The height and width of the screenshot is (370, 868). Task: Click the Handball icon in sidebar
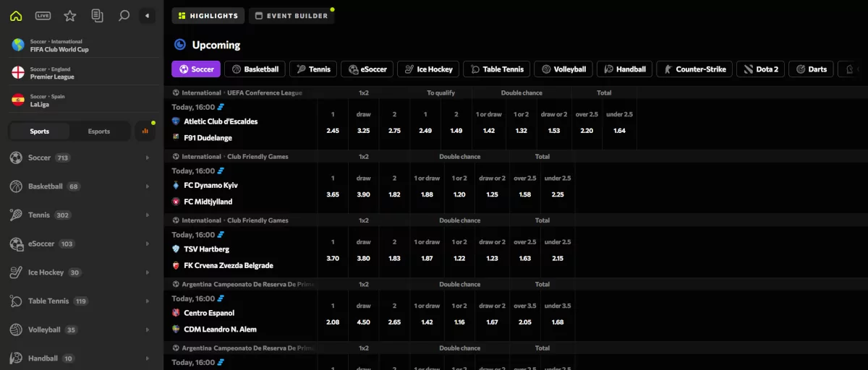pos(16,358)
